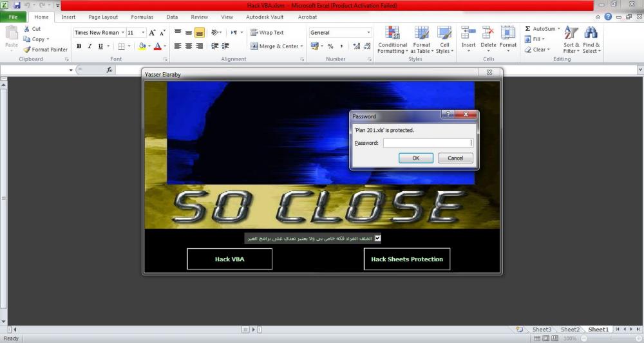Select the Sheet2 tab
644x343 pixels.
[570, 329]
